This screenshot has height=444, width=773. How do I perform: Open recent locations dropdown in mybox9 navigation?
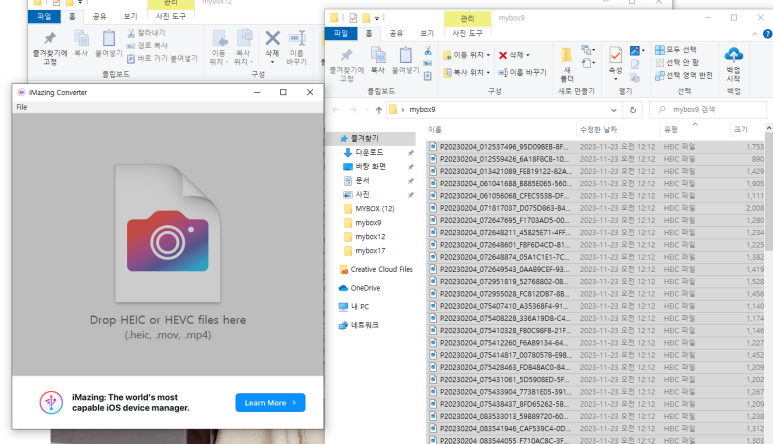pyautogui.click(x=366, y=109)
